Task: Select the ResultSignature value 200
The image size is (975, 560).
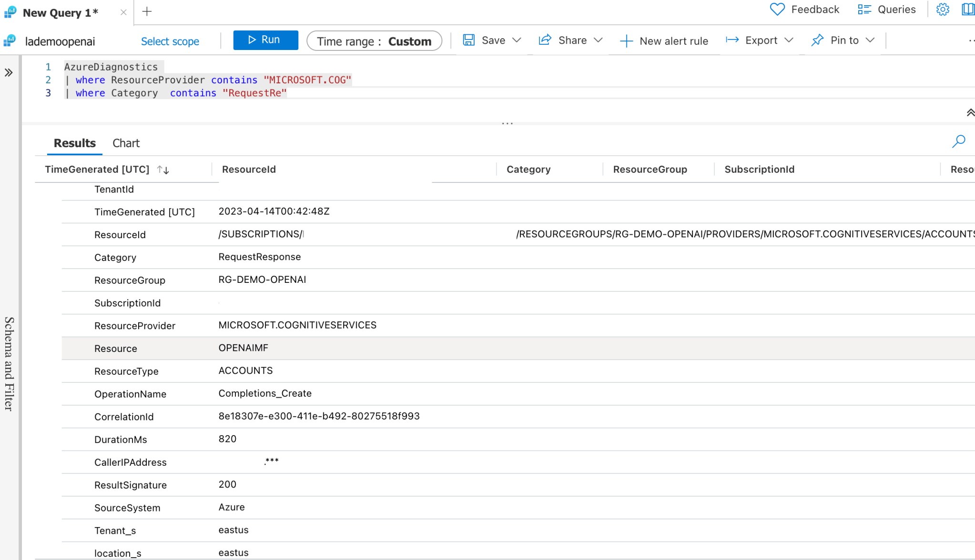Action: click(x=227, y=484)
